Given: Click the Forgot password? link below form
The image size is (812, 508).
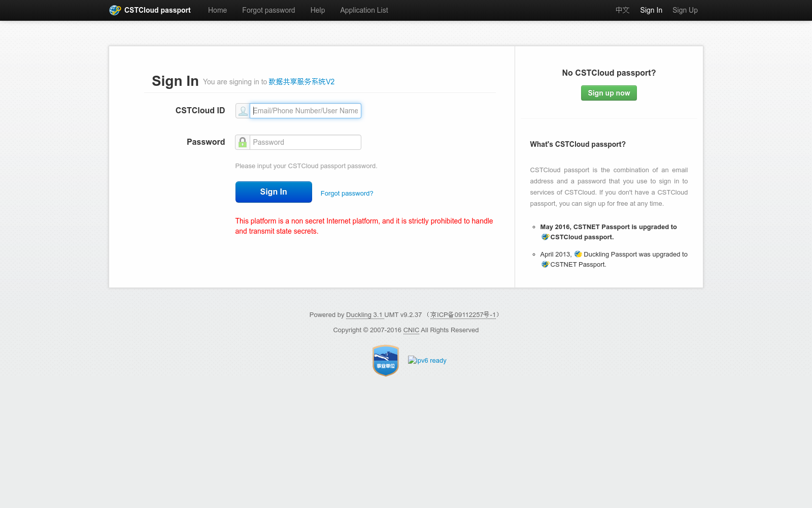Looking at the screenshot, I should tap(347, 194).
